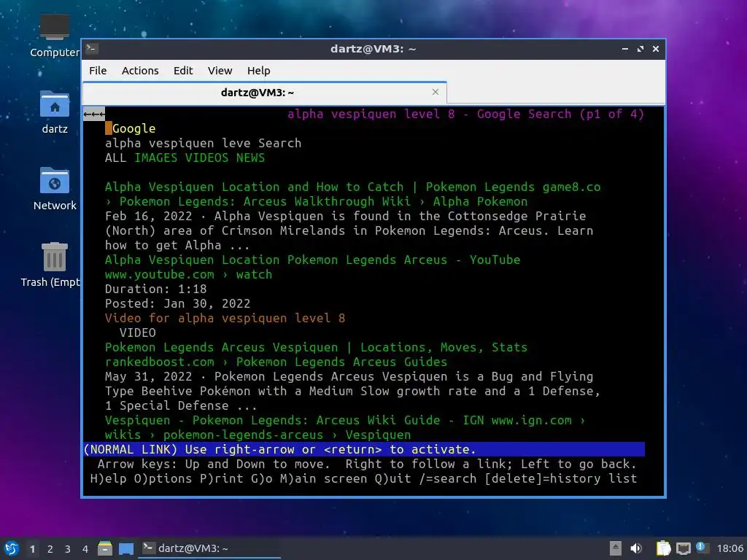Open the file manager from taskbar
Image resolution: width=747 pixels, height=560 pixels.
point(105,548)
